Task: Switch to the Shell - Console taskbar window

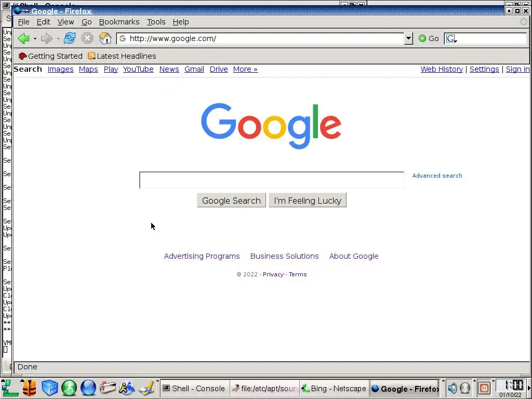Action: 194,389
